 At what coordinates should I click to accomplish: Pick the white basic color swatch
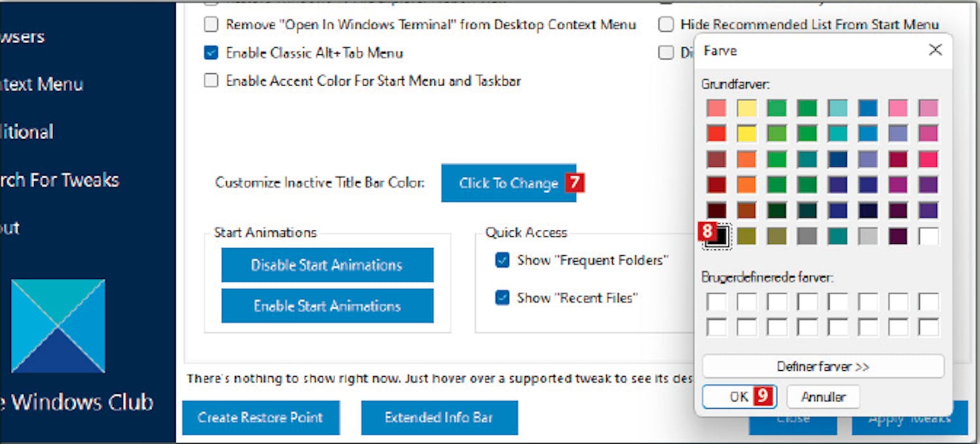928,236
